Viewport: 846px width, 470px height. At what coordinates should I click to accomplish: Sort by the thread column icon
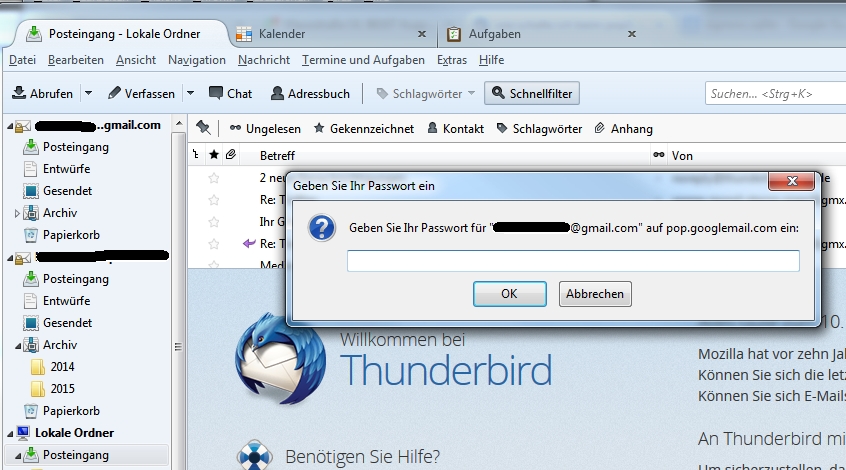[x=196, y=155]
